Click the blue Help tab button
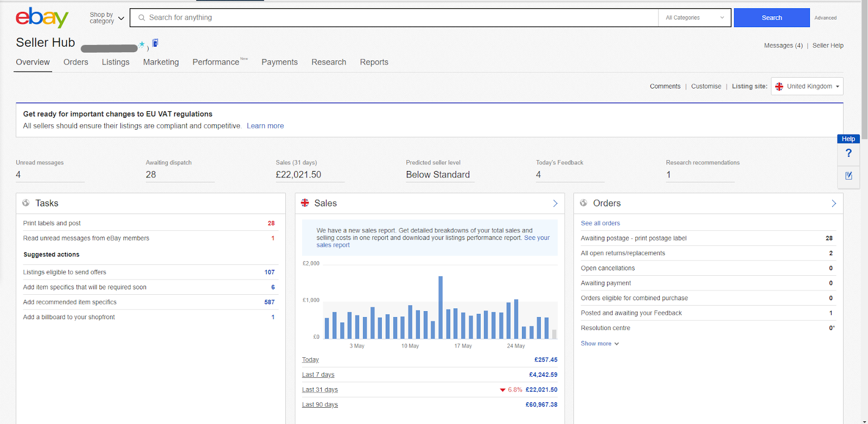868x424 pixels. click(848, 139)
